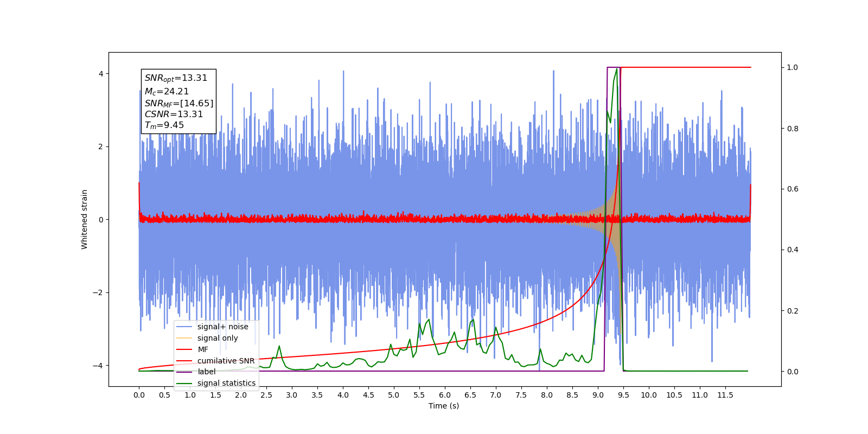Click the 9.5 tick on the time axis
This screenshot has width=868, height=434.
point(623,395)
